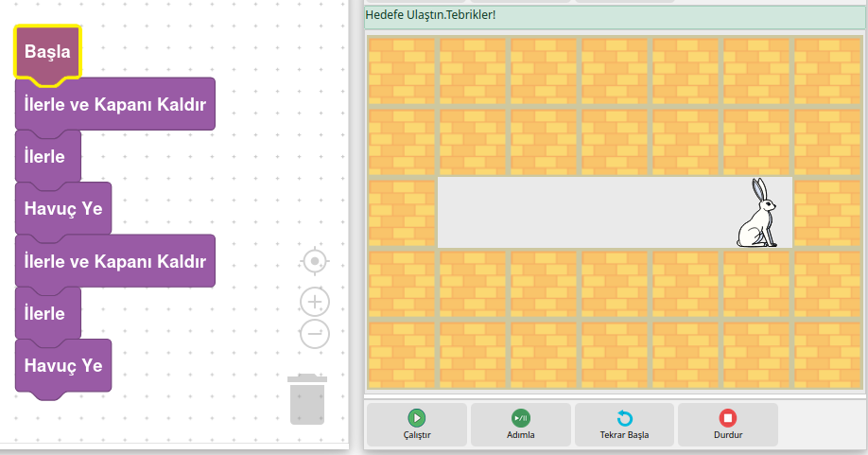Click the Hedefe Ulaştın.Tebrikler! status message
This screenshot has height=455, width=868.
point(430,15)
